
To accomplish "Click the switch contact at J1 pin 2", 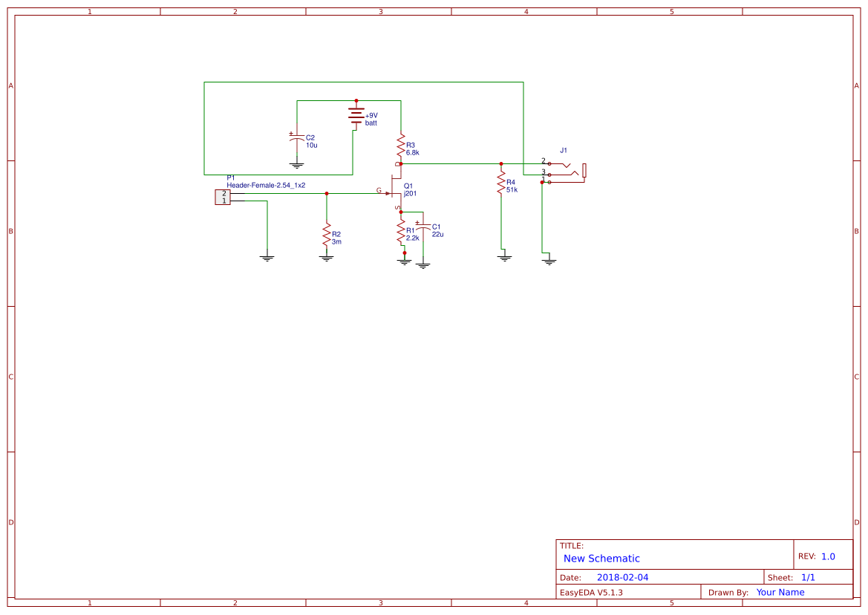I will tap(549, 163).
